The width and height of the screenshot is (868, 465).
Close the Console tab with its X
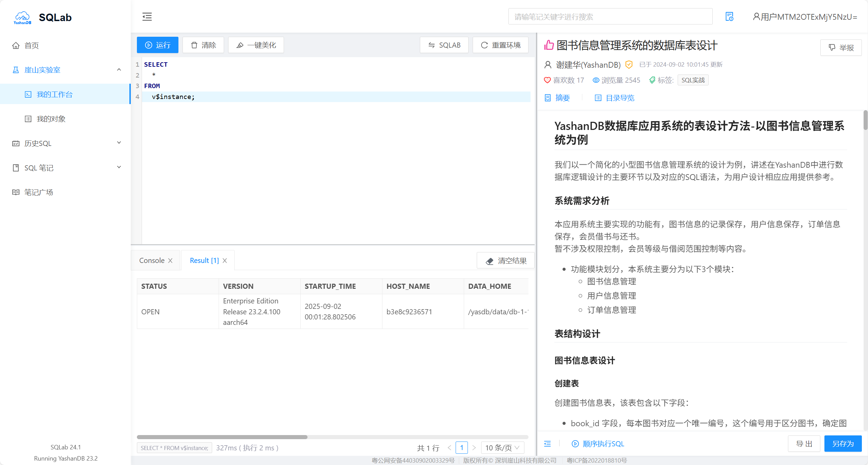(170, 261)
